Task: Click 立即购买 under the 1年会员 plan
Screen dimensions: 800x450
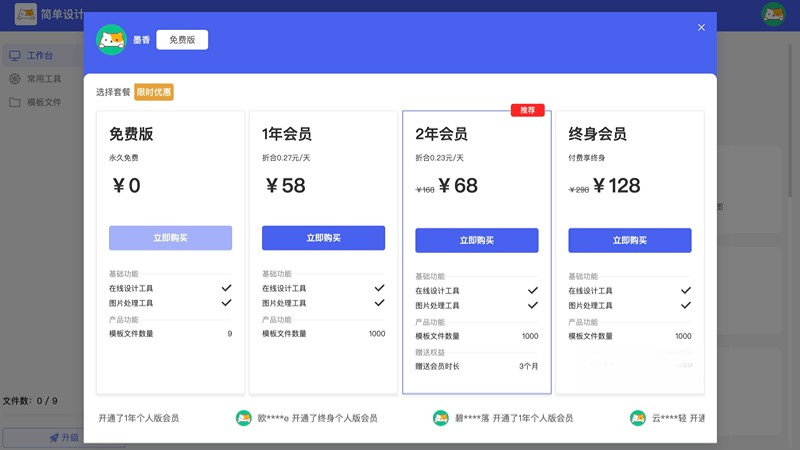Action: 323,238
